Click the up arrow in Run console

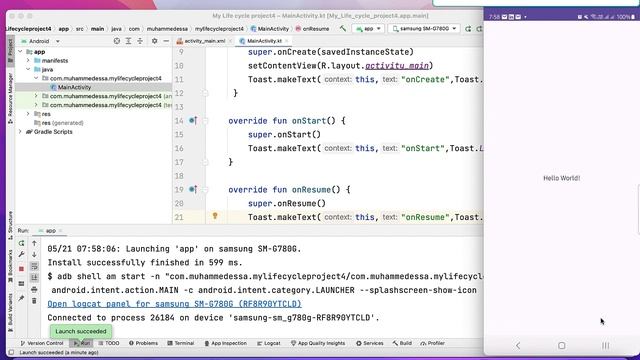[x=34, y=243]
